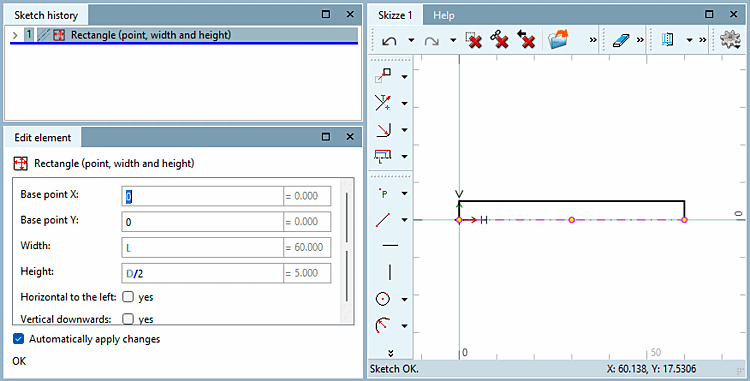Select the dimension length tool

383,156
